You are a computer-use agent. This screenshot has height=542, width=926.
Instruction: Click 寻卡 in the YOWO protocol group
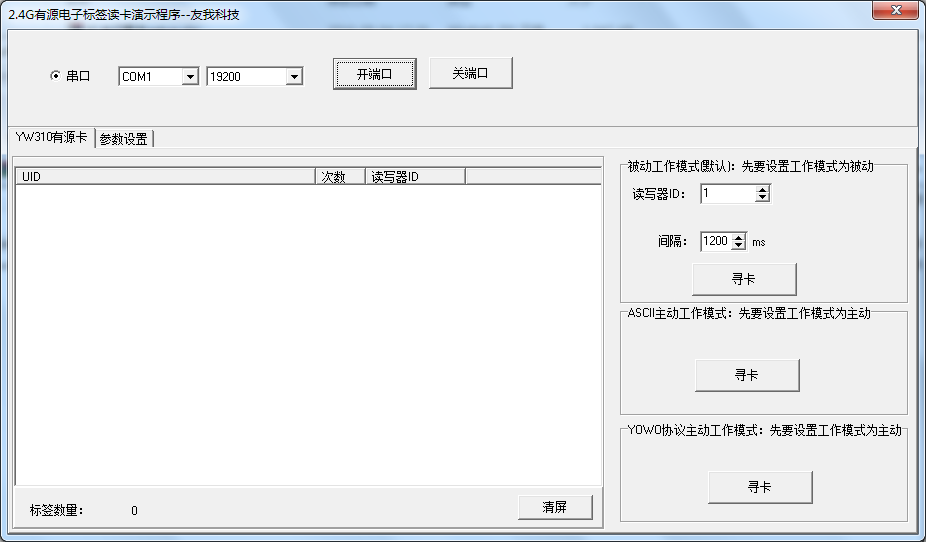760,487
